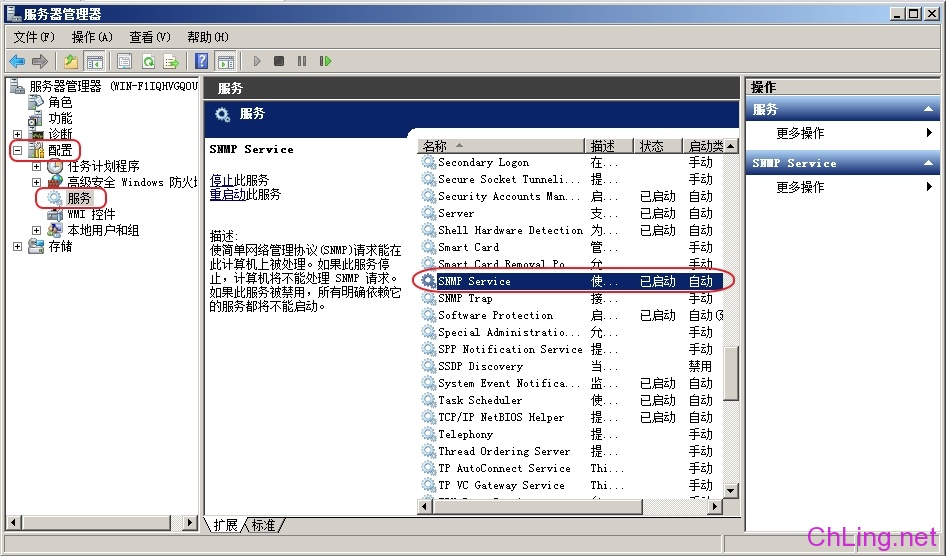Open the 操作(A) menu
The image size is (946, 556).
92,37
